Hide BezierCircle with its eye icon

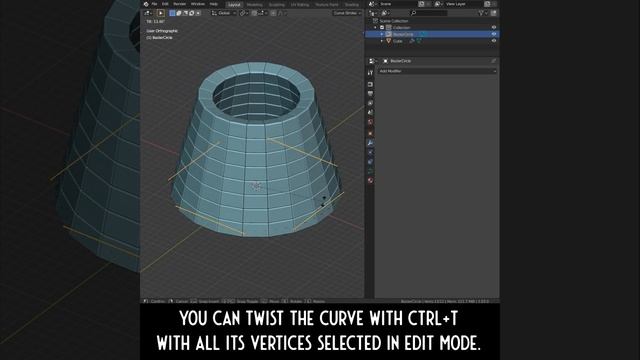[494, 34]
